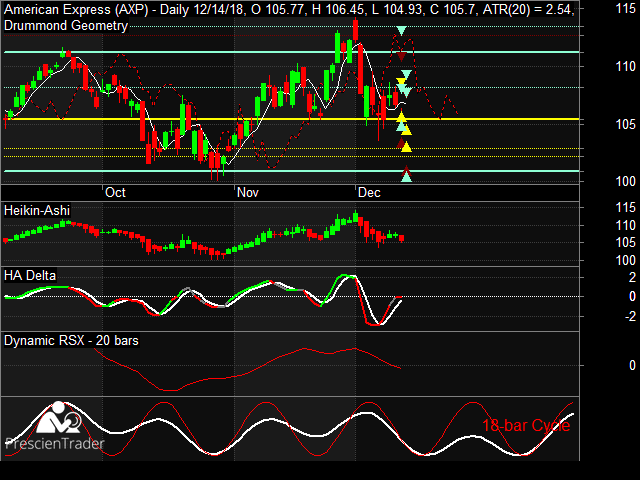Click the lower solid cyan support line
Image resolution: width=640 pixels, height=480 pixels.
tap(291, 171)
